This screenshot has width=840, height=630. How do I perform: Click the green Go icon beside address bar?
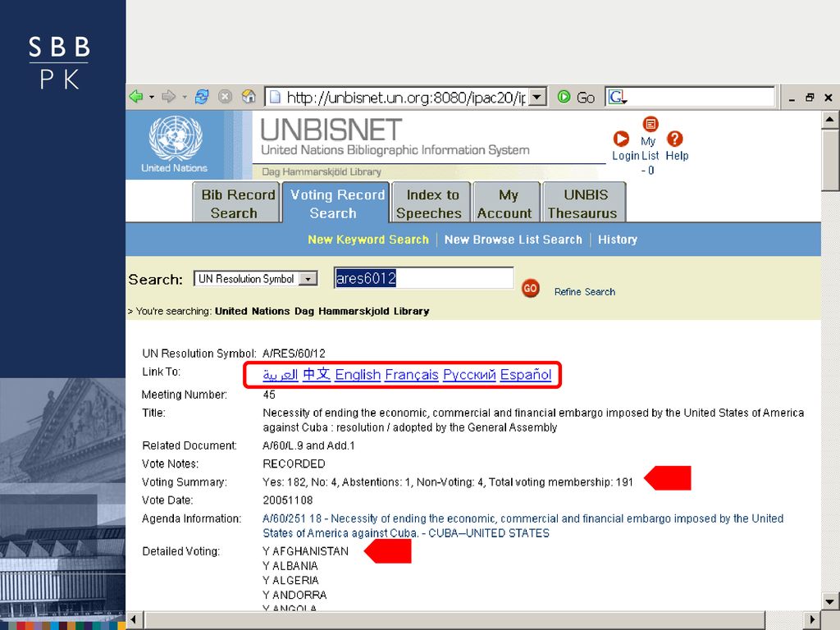click(x=564, y=97)
